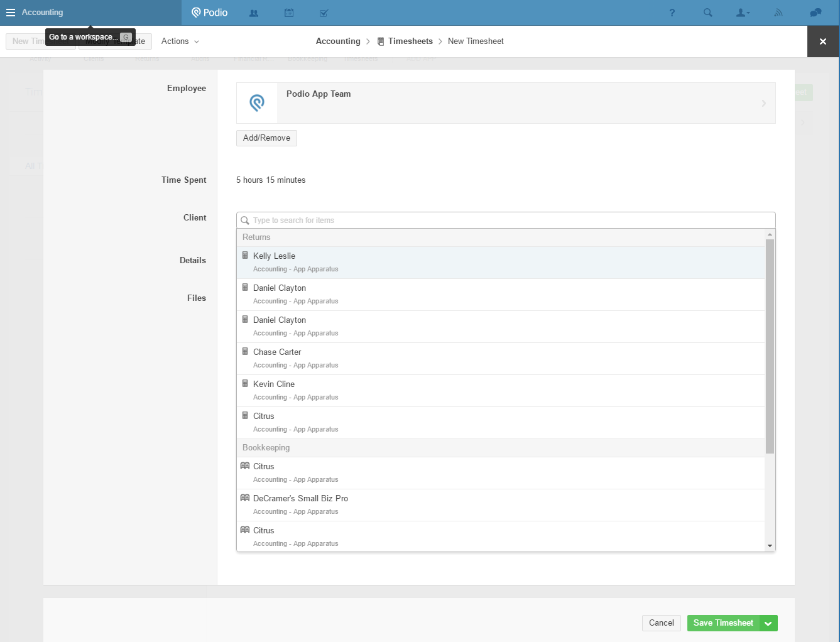Expand the user account menu
The image size is (840, 642).
743,13
